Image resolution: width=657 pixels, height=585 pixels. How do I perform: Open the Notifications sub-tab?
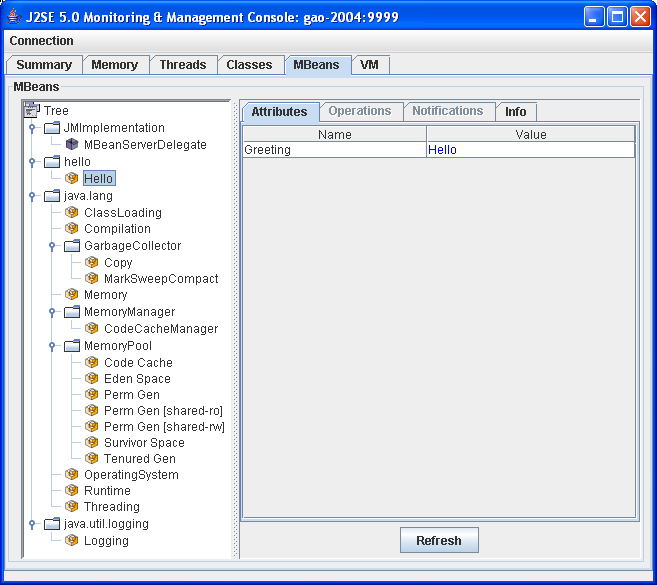click(448, 111)
